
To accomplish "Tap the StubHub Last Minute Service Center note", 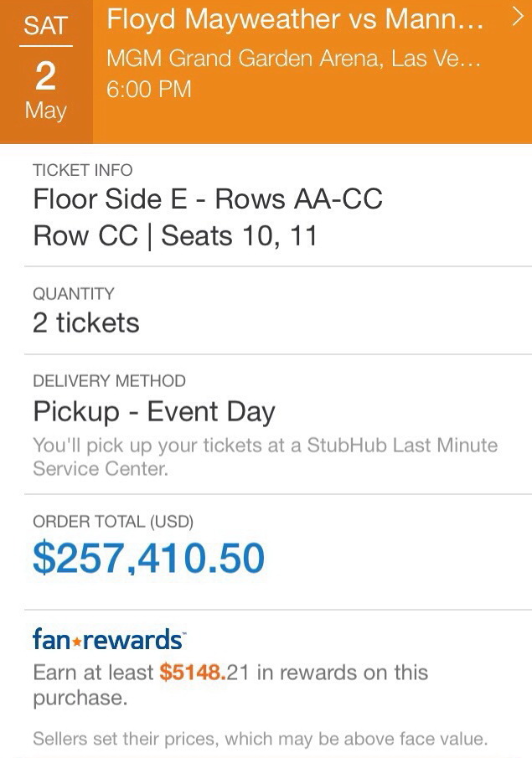I will pyautogui.click(x=265, y=456).
